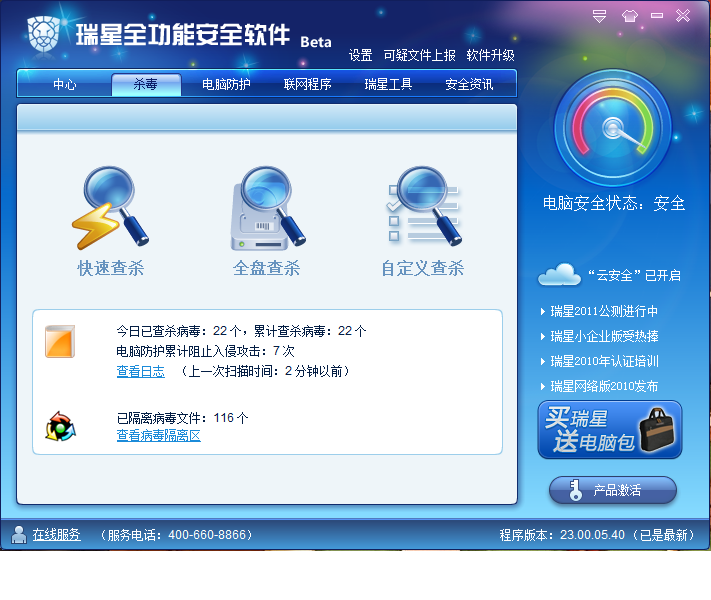Open 查看日志 log link
Viewport: 711px width, 600px height.
coord(141,371)
